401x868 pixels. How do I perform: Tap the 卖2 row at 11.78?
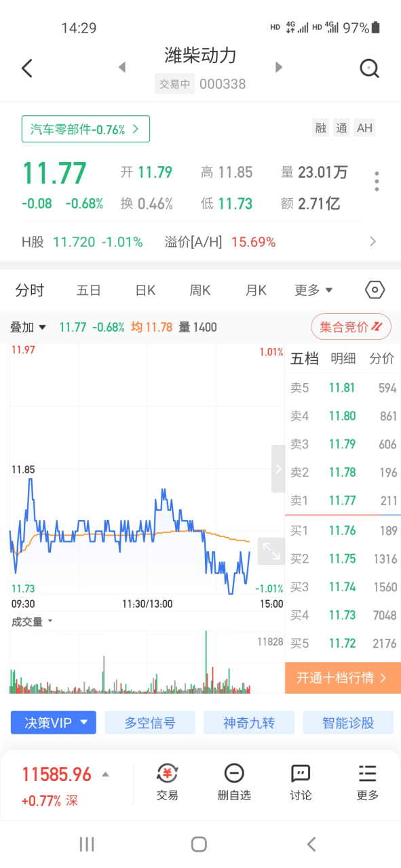343,473
